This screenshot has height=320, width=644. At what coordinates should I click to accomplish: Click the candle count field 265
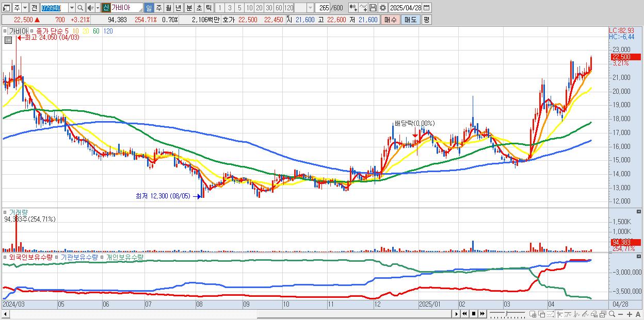tap(323, 8)
